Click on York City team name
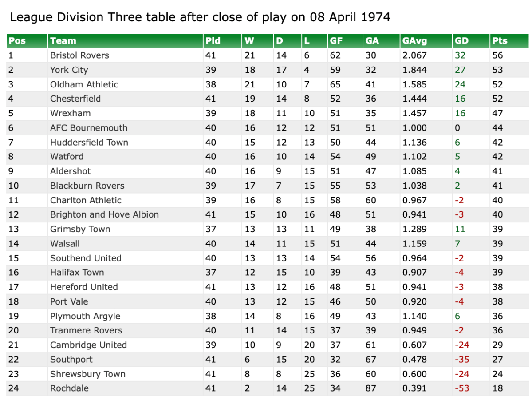Screen dimensions: 532x400 (69, 70)
